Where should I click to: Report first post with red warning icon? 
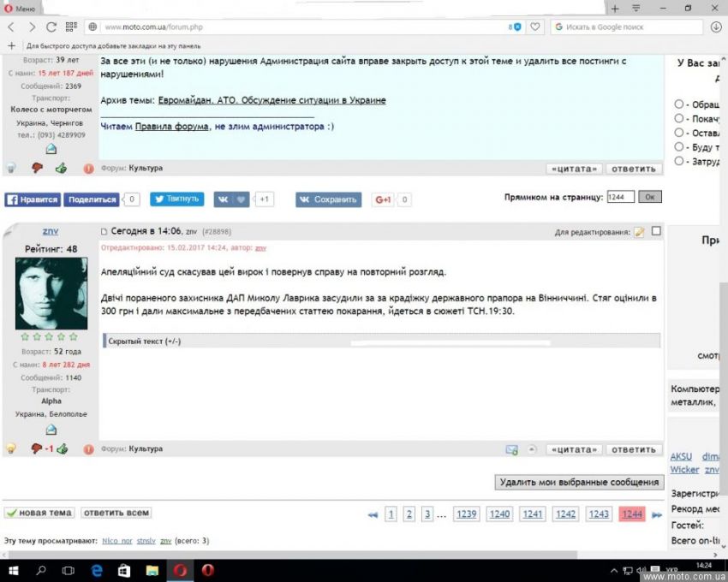[x=88, y=169]
